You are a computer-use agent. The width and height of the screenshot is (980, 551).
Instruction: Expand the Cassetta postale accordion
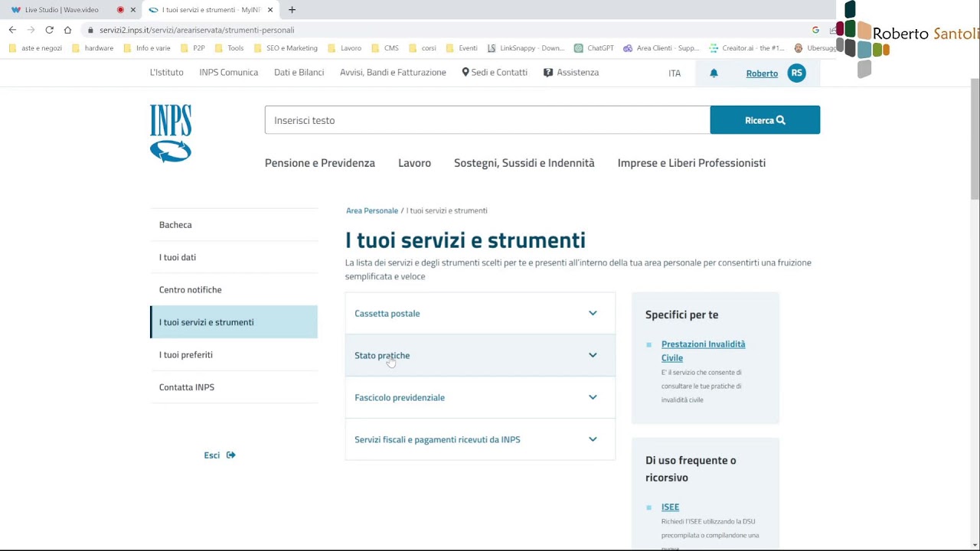[x=480, y=314]
